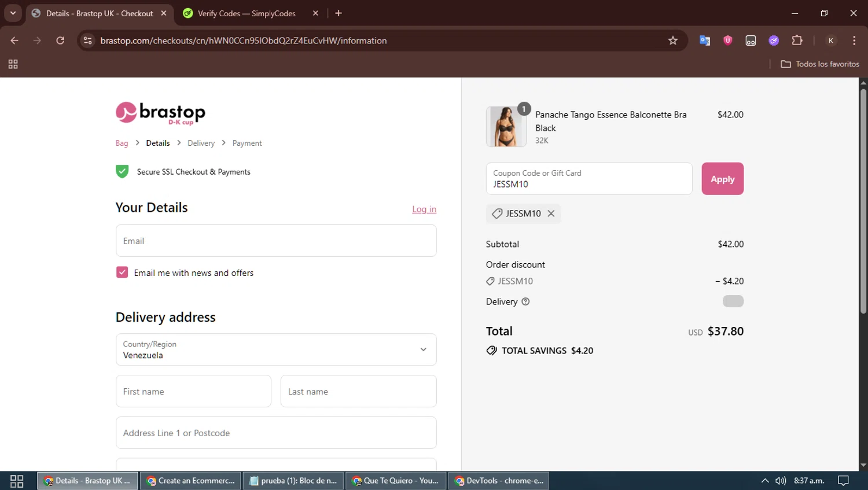Open the Extensions puzzle piece menu
This screenshot has width=868, height=490.
click(x=797, y=40)
